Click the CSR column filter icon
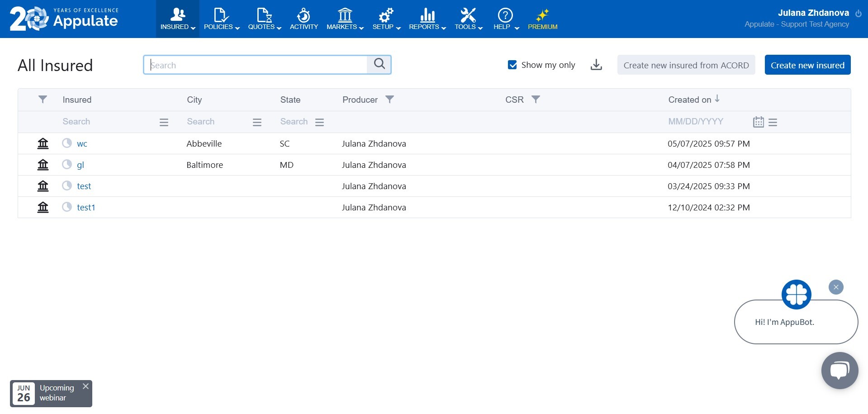The image size is (868, 414). tap(536, 100)
